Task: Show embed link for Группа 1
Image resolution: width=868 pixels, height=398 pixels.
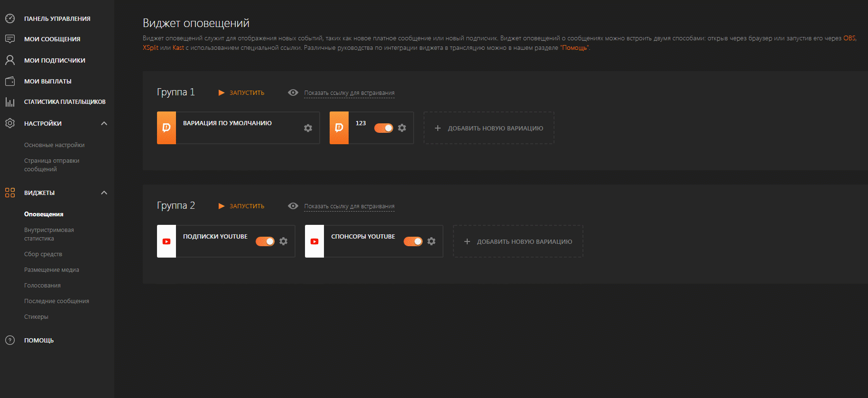Action: tap(349, 93)
